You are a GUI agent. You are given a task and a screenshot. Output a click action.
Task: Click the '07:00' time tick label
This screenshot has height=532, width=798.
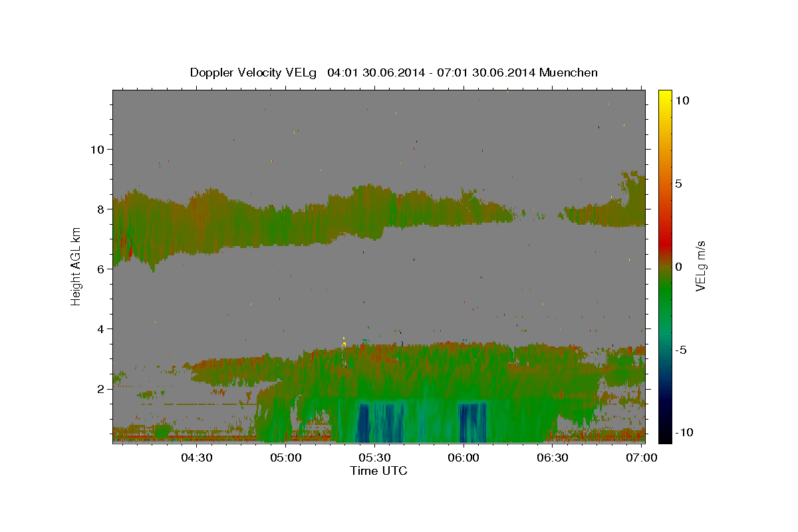[x=641, y=458]
